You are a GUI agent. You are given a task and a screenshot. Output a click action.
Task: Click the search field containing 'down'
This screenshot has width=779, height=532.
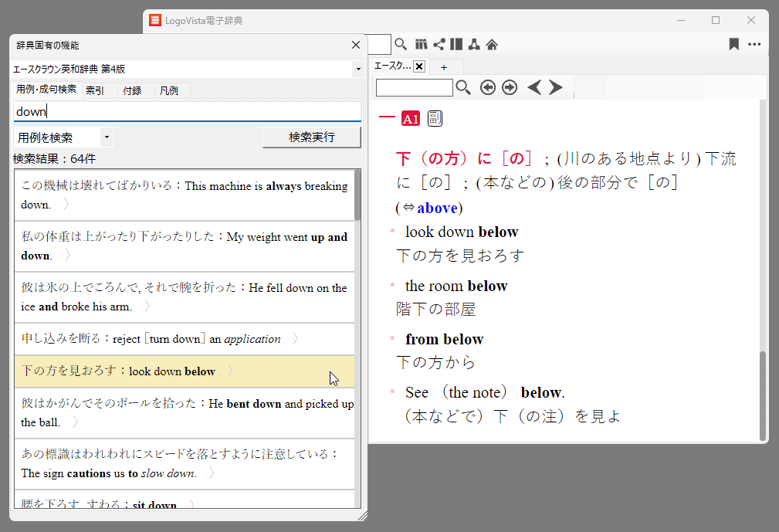click(187, 112)
